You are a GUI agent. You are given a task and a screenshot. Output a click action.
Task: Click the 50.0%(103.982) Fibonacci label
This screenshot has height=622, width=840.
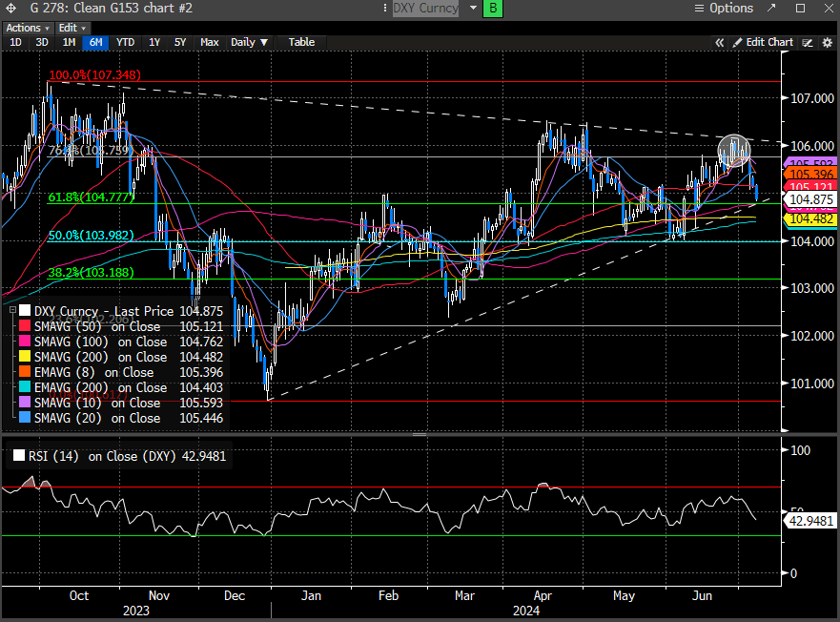[91, 236]
